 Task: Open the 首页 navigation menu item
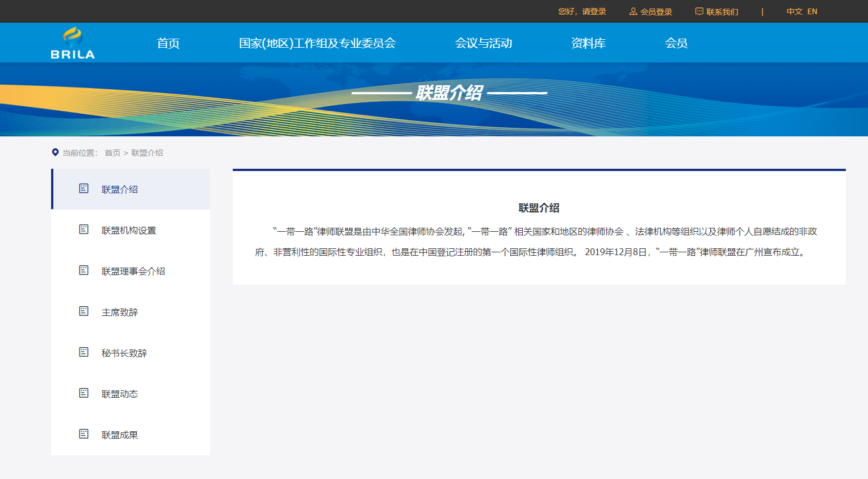pyautogui.click(x=168, y=43)
